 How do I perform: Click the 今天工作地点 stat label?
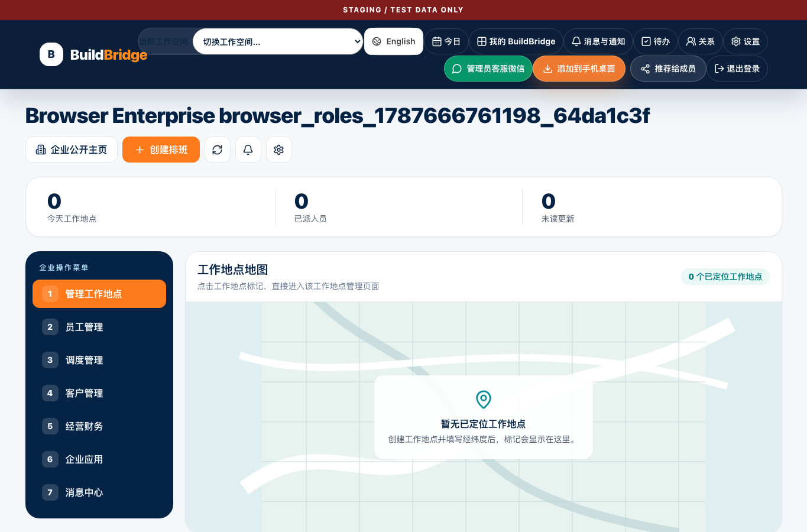pos(72,219)
